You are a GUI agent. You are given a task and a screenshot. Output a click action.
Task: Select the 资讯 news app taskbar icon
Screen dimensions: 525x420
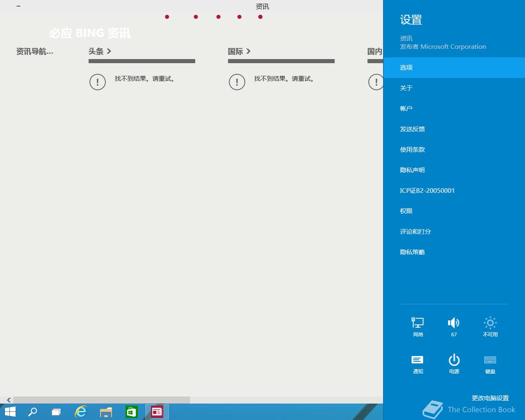pos(157,412)
